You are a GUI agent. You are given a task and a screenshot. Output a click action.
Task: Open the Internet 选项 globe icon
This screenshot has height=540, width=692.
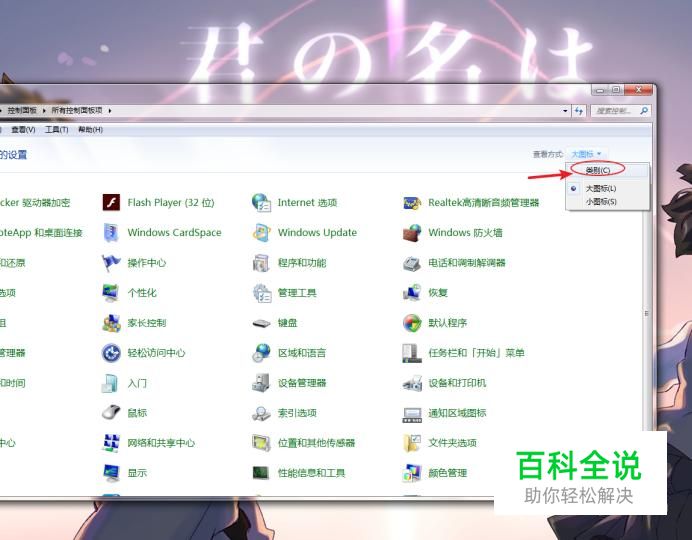261,202
